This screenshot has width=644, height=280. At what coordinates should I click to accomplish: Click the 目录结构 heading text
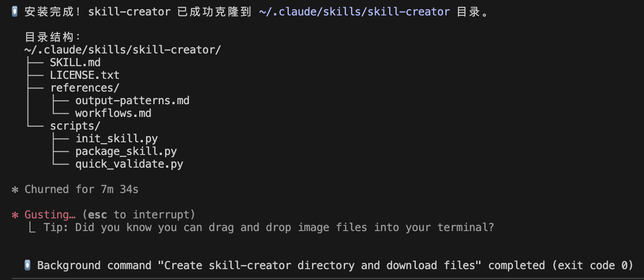(50, 37)
